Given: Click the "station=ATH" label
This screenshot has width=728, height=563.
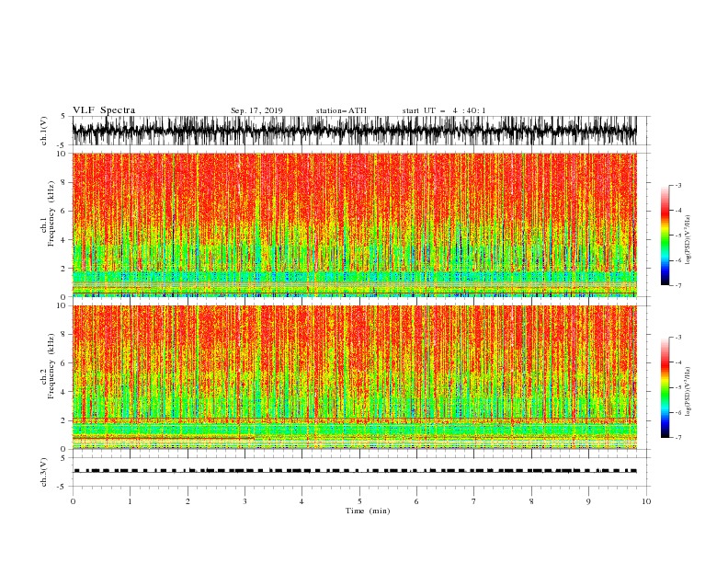Looking at the screenshot, I should pos(341,110).
